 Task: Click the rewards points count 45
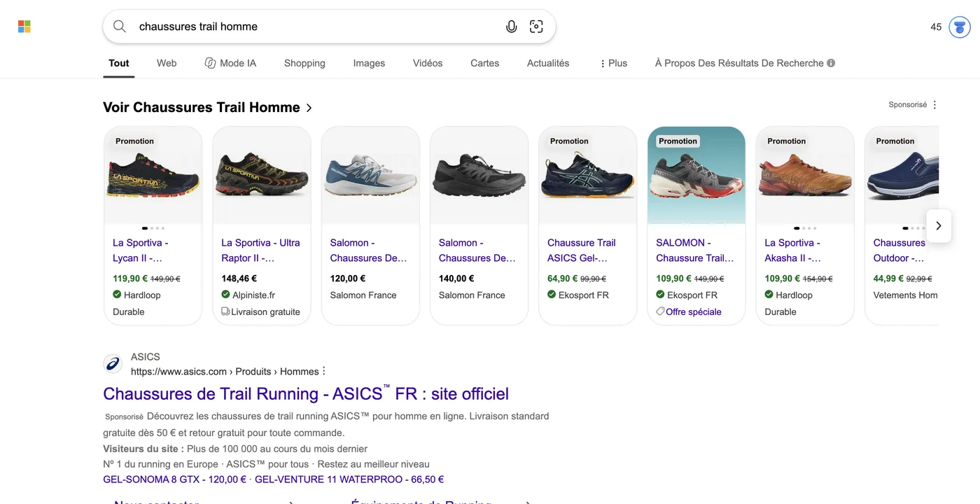coord(936,27)
